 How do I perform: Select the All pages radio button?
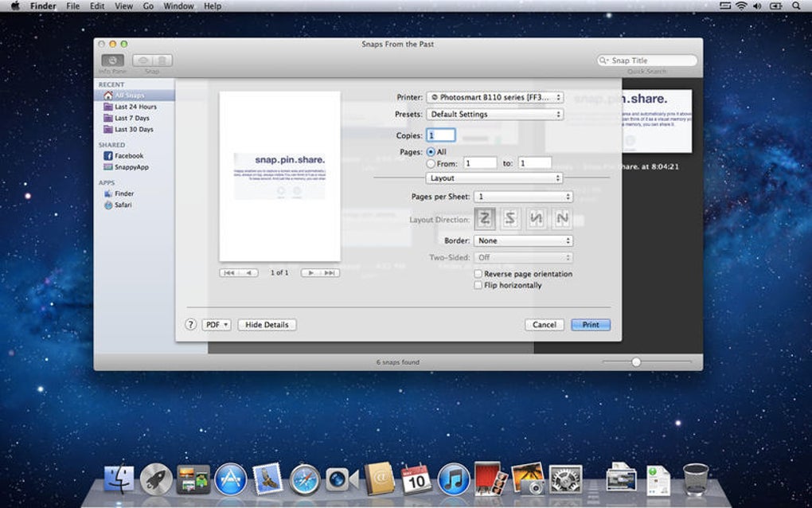pos(431,151)
